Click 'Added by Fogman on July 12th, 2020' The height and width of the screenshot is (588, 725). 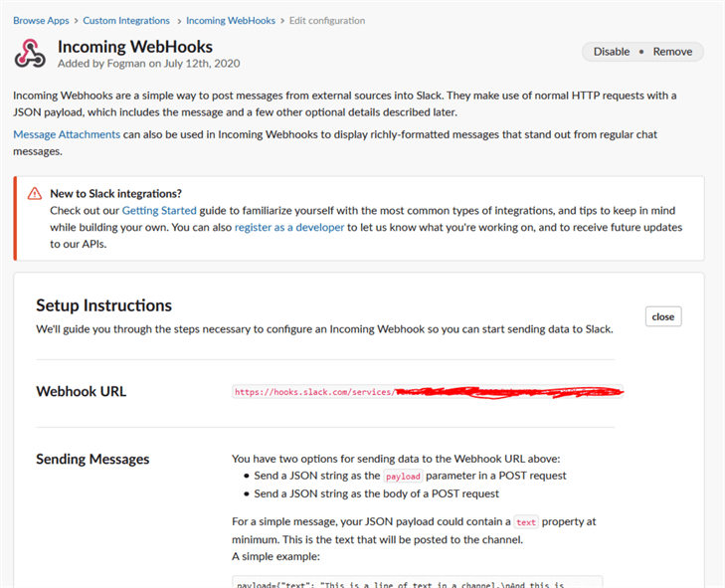(x=148, y=64)
